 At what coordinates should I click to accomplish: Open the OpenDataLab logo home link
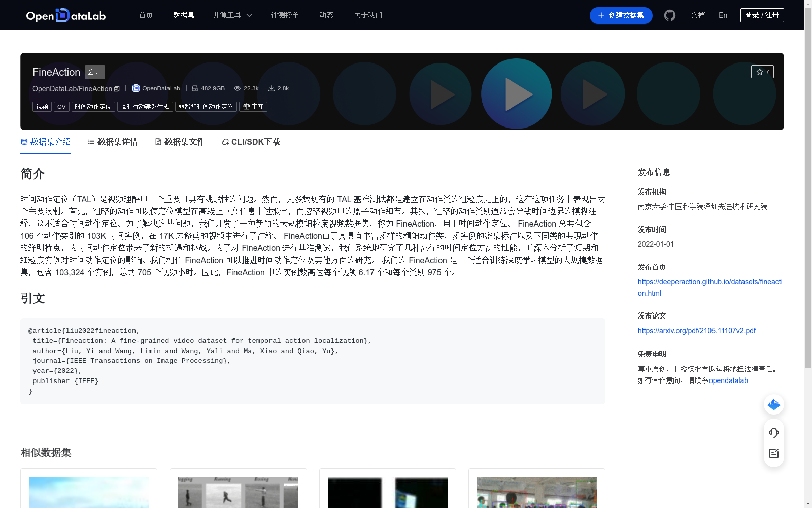(x=66, y=15)
